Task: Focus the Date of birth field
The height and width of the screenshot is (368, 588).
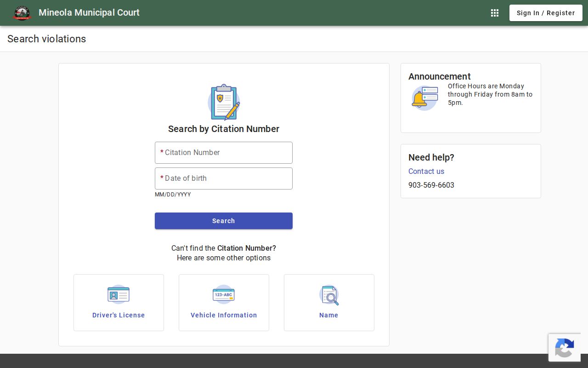Action: click(x=224, y=178)
